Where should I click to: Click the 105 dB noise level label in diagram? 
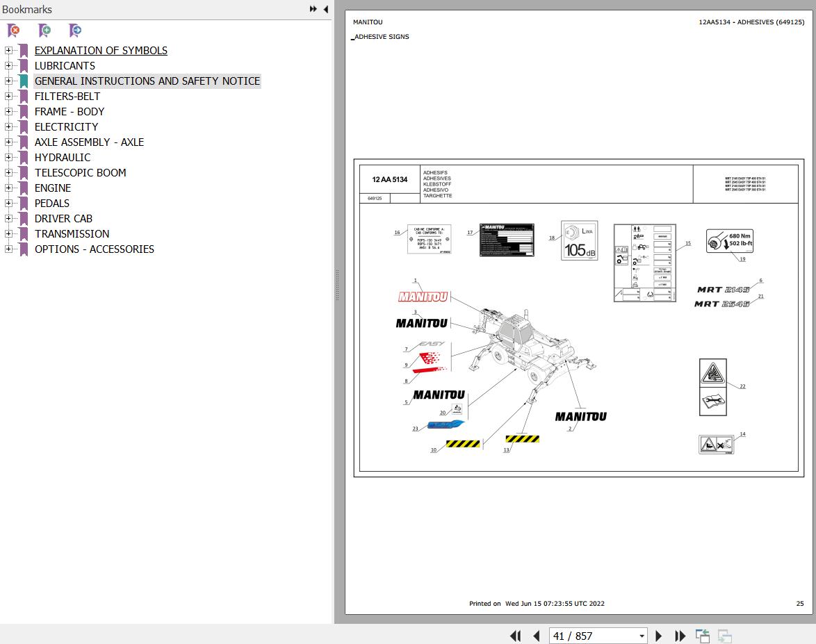tap(579, 240)
